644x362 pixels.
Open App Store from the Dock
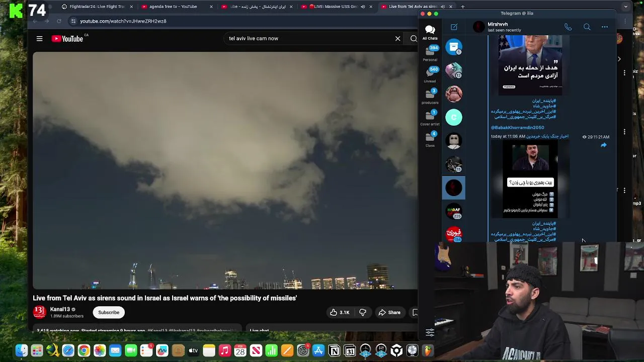318,350
